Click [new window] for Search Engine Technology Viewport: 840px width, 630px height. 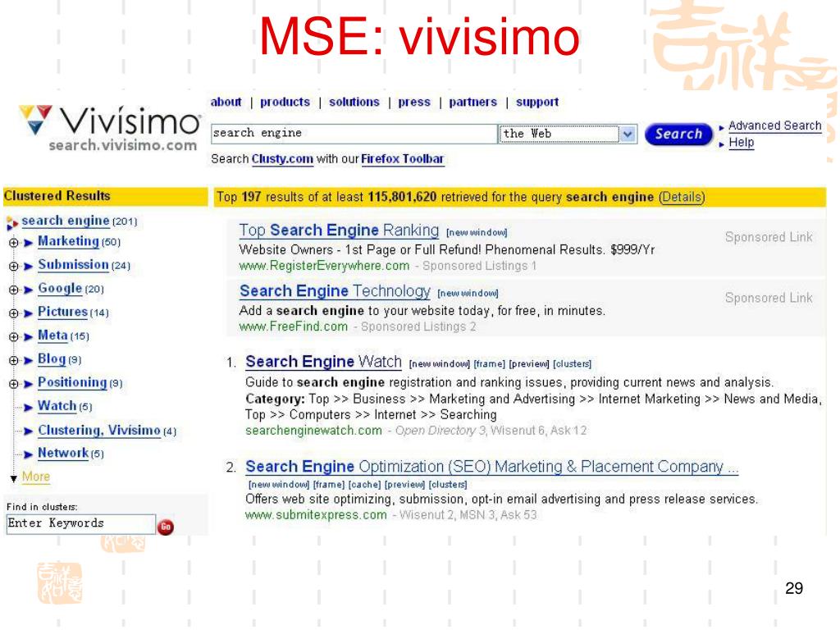[x=468, y=294]
